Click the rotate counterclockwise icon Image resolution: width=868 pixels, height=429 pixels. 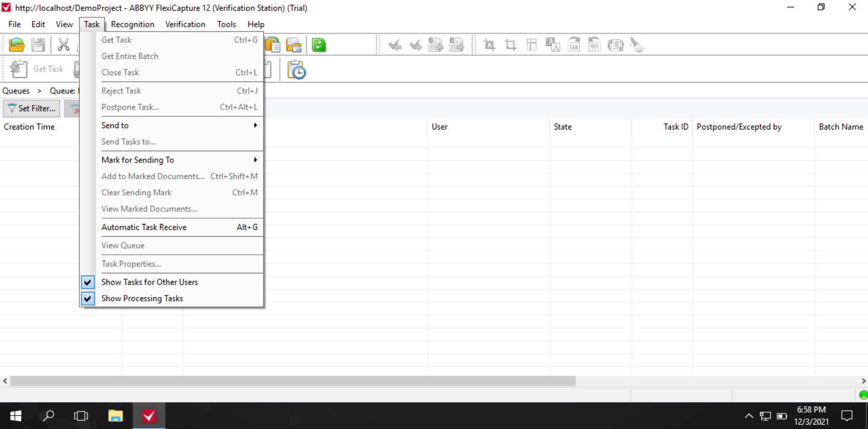[x=594, y=44]
